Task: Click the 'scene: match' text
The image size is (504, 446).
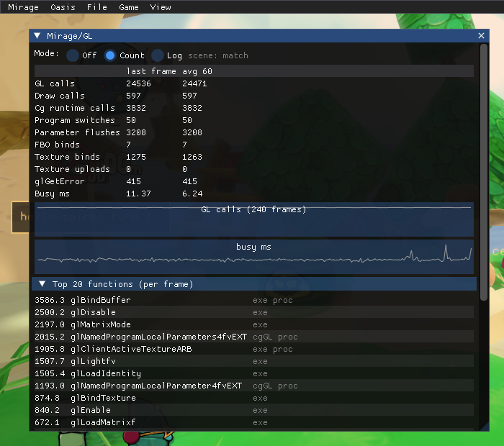Action: pos(218,55)
